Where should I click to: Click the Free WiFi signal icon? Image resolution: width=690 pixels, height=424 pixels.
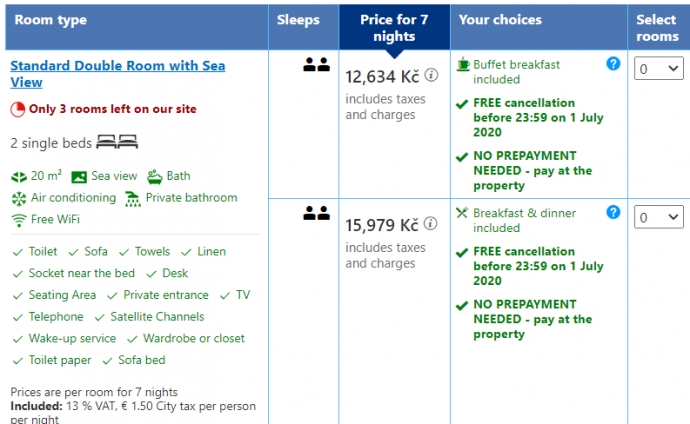pyautogui.click(x=19, y=220)
